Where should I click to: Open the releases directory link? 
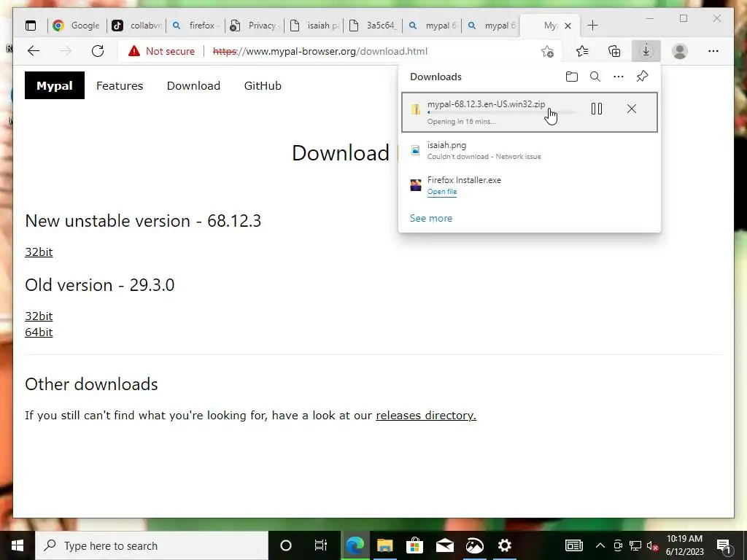(x=426, y=415)
